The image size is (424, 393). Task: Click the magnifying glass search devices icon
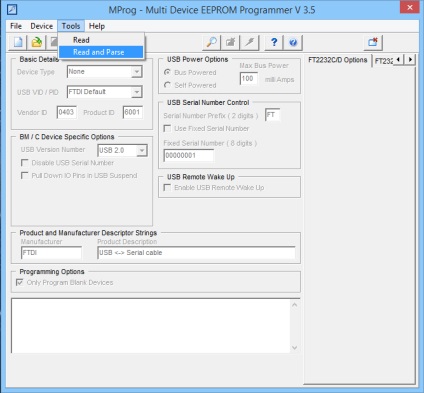pos(211,42)
